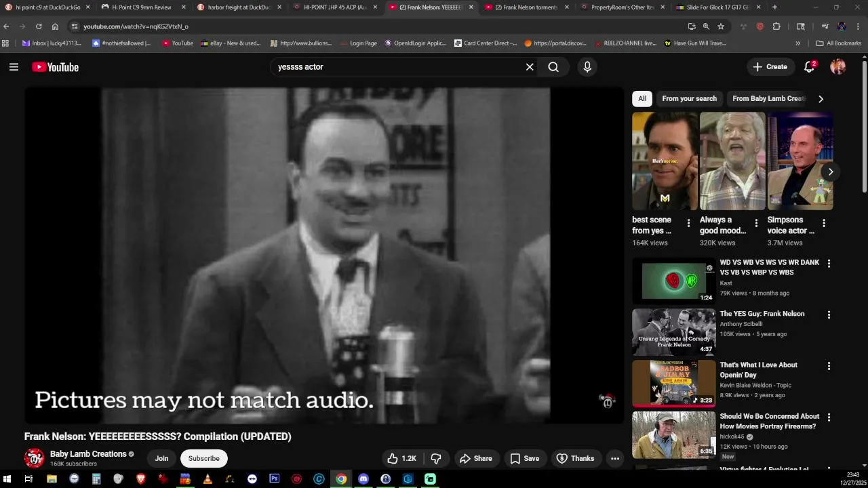Start voice search with the microphone
Viewport: 868px width, 488px height.
pos(587,67)
